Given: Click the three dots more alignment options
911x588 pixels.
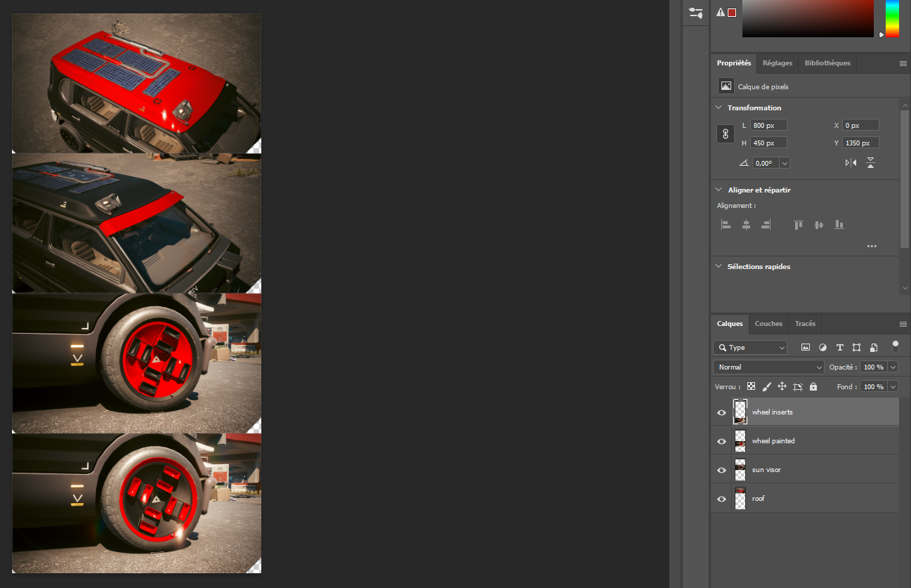Looking at the screenshot, I should [872, 247].
